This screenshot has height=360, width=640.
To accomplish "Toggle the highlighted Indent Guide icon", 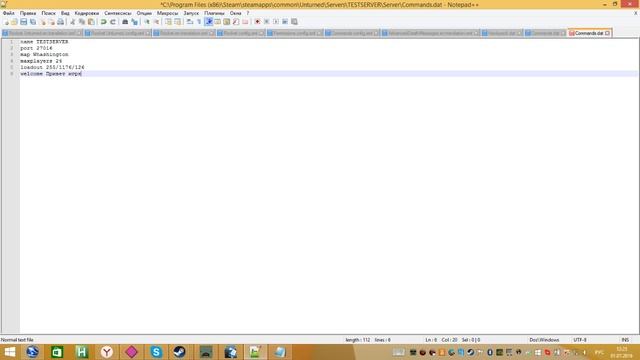I will [209, 22].
